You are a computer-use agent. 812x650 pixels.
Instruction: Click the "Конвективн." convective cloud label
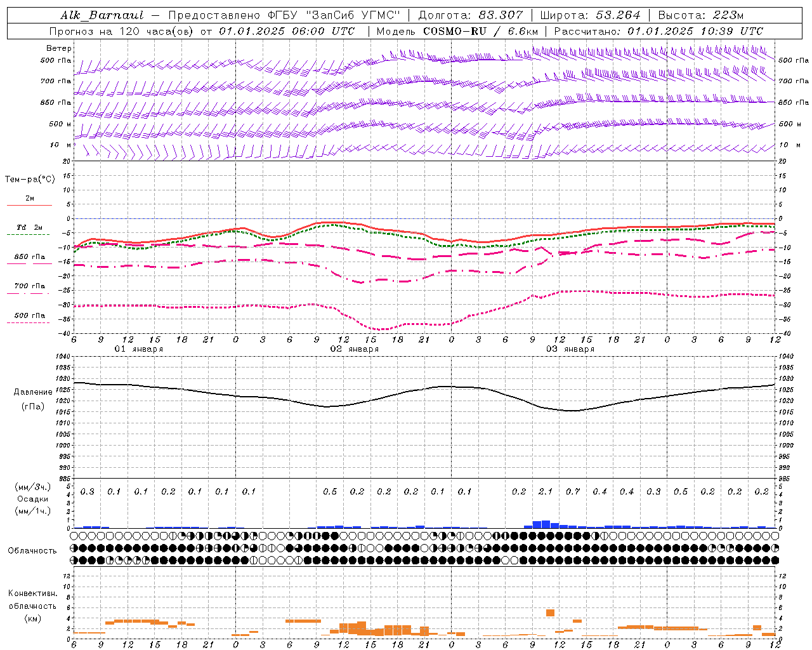pyautogui.click(x=32, y=594)
